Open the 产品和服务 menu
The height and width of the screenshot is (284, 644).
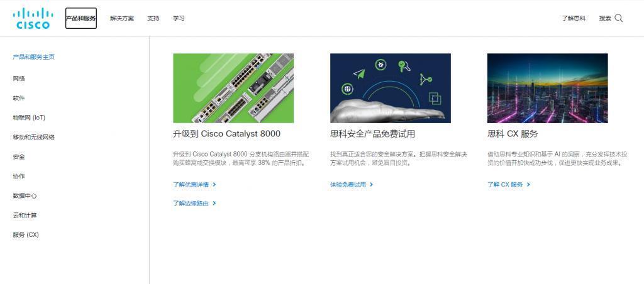click(x=81, y=18)
